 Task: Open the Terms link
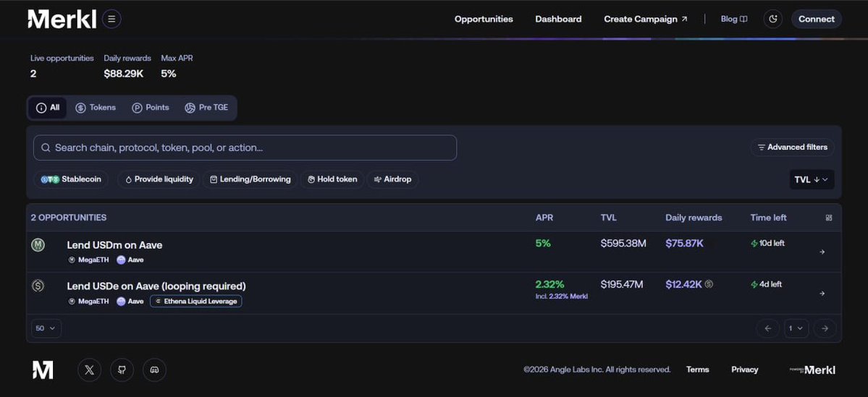tap(697, 370)
